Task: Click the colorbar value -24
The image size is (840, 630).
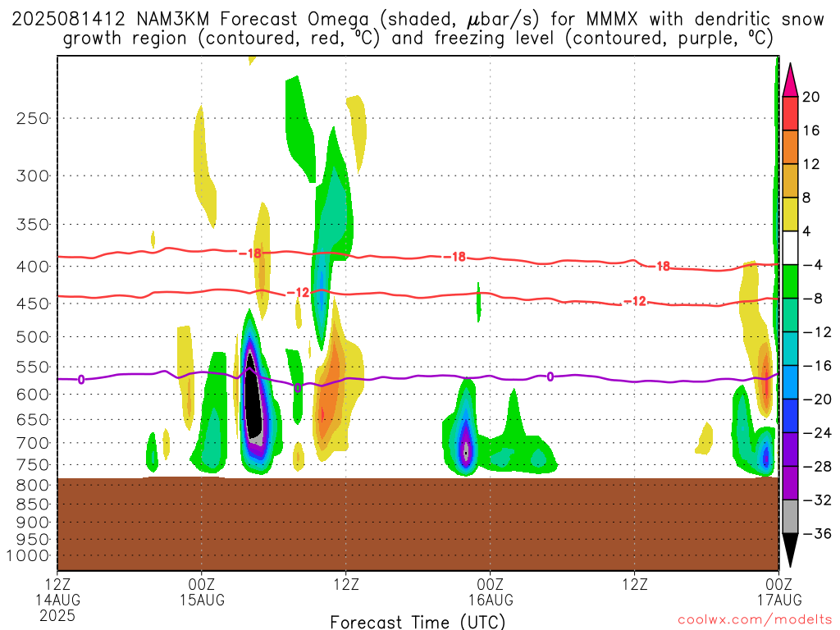Action: (817, 433)
